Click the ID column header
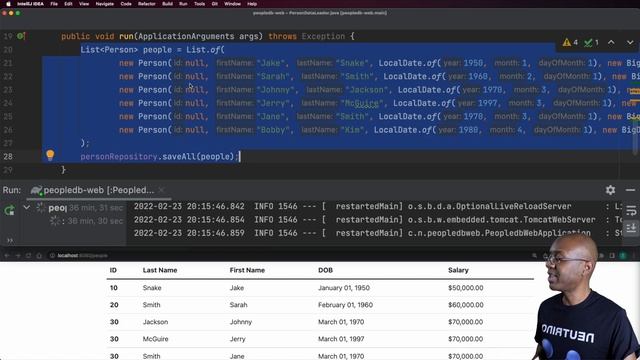Screen dimensions: 640x360 click(113, 270)
